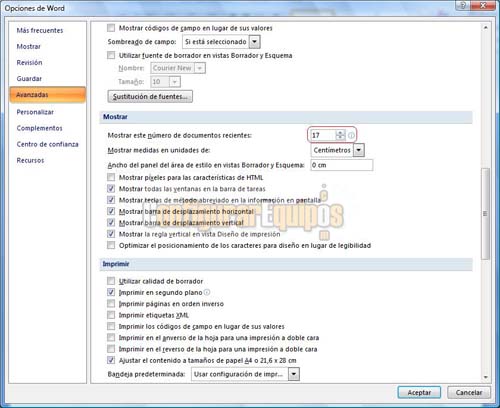
Task: Click the Ancho del panel 0 cm field
Action: tap(342, 165)
